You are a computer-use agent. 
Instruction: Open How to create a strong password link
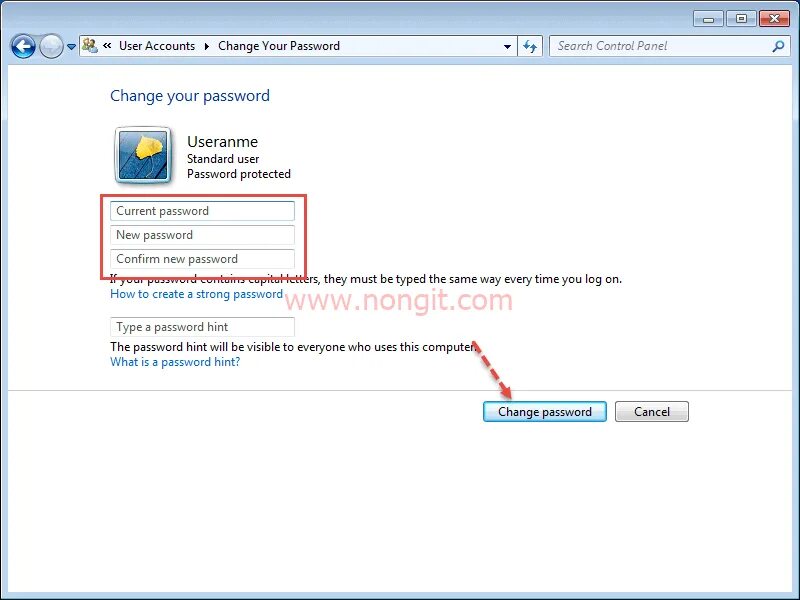click(196, 294)
